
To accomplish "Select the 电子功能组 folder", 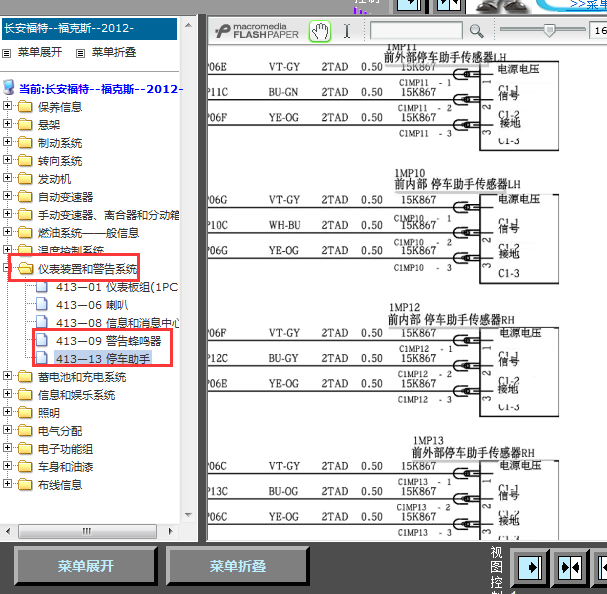I will point(65,449).
